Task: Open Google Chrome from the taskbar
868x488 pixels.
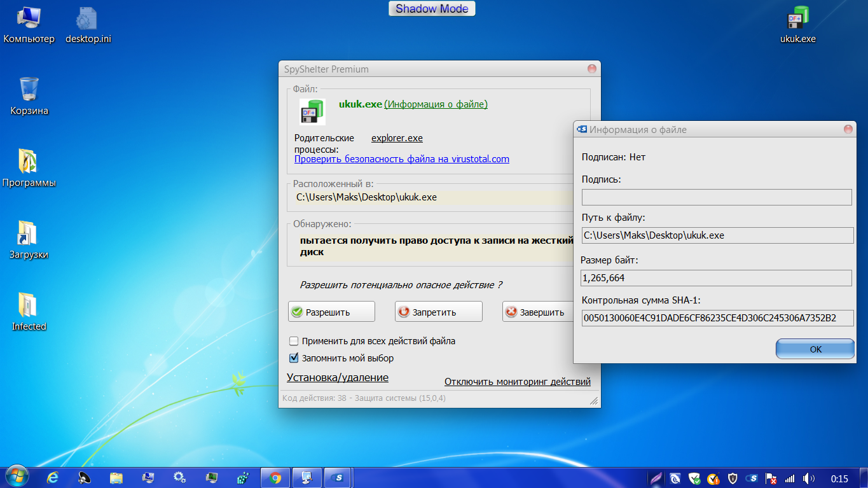Action: coord(275,478)
